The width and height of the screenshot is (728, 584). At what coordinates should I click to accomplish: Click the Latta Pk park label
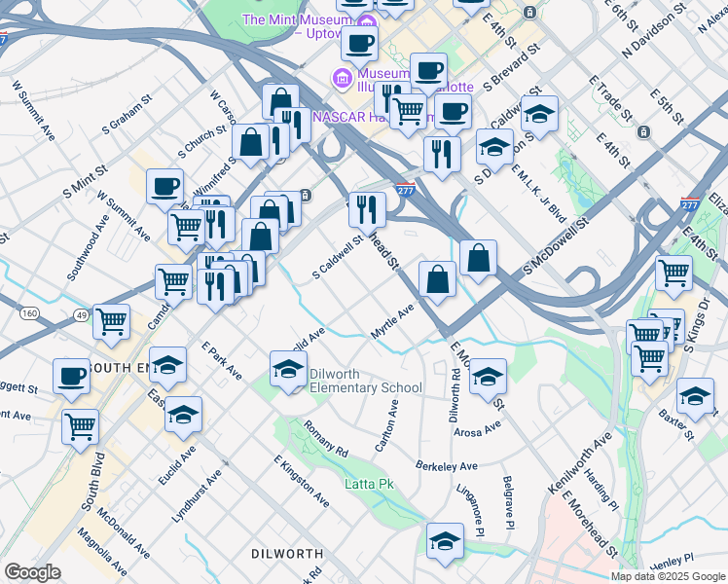click(x=369, y=484)
